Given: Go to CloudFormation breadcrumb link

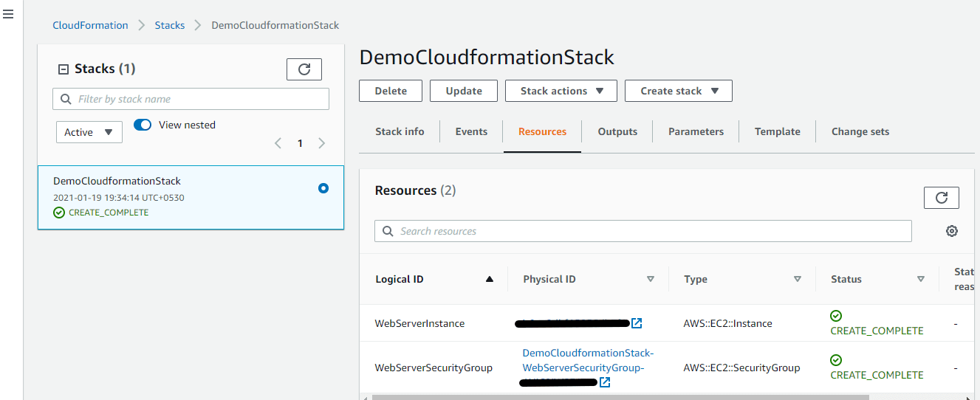Looking at the screenshot, I should coord(90,25).
